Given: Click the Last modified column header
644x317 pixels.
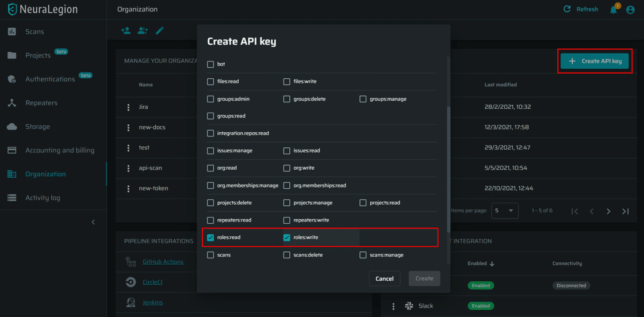Looking at the screenshot, I should point(500,85).
